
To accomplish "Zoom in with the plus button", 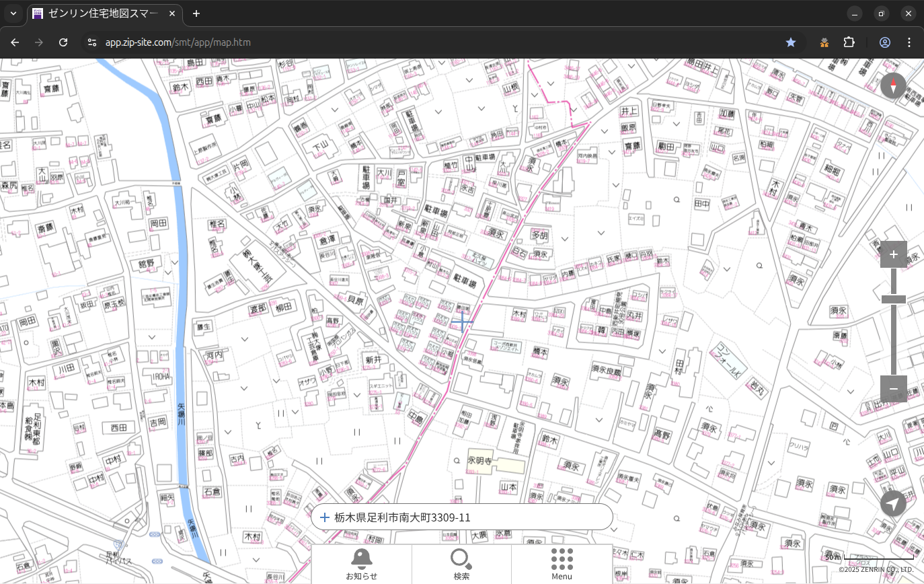I will (x=893, y=254).
